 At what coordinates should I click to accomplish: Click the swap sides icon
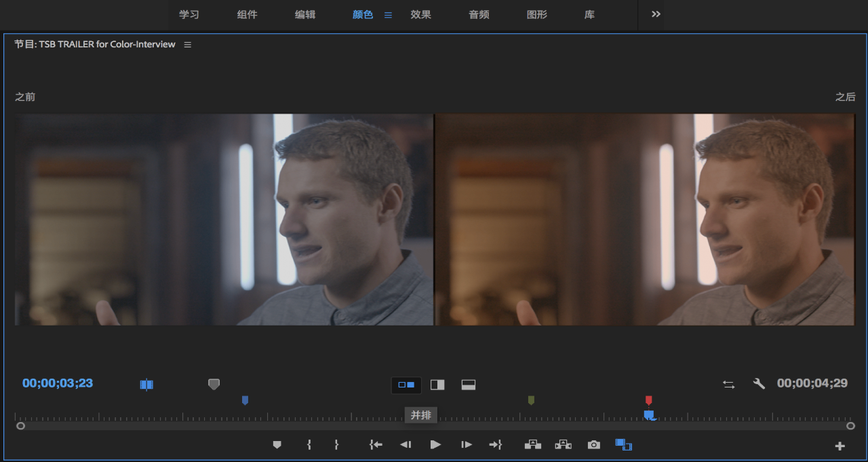728,384
